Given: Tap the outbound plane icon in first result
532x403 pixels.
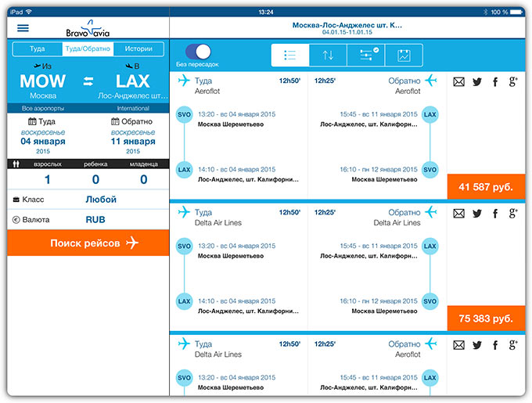Looking at the screenshot, I should tap(184, 81).
